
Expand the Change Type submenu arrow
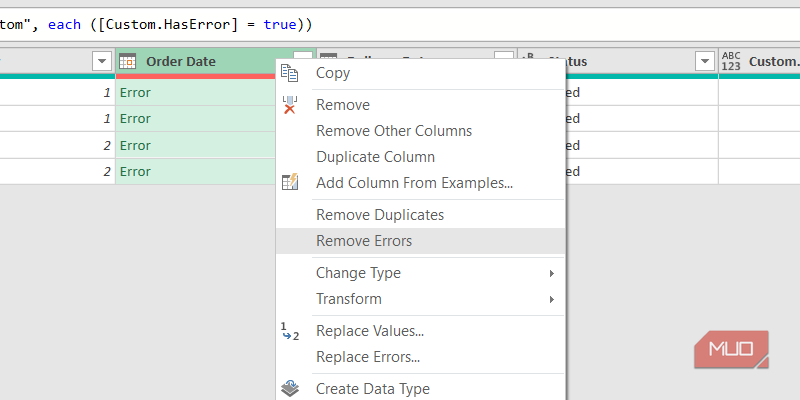[x=552, y=273]
